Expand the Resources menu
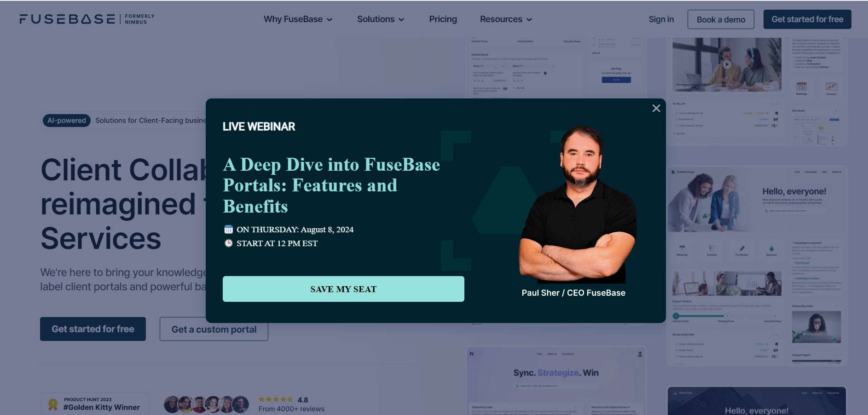The width and height of the screenshot is (868, 415). (x=506, y=19)
